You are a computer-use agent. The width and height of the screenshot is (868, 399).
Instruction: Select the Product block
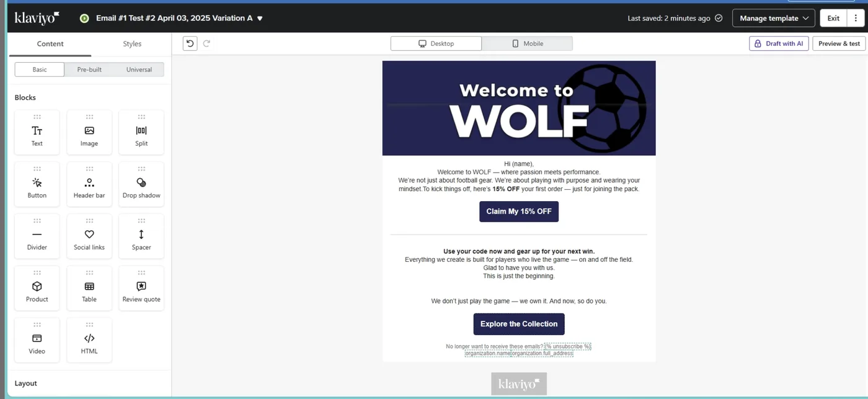[x=37, y=289]
